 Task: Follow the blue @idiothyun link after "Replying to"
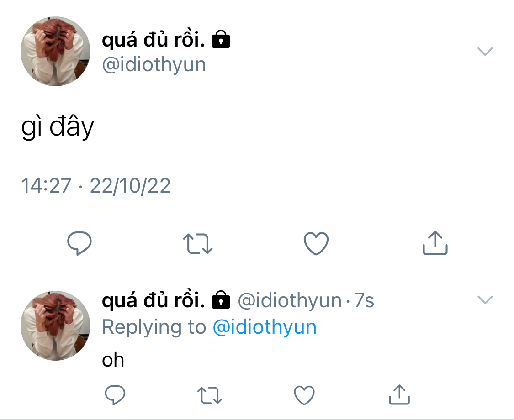265,327
